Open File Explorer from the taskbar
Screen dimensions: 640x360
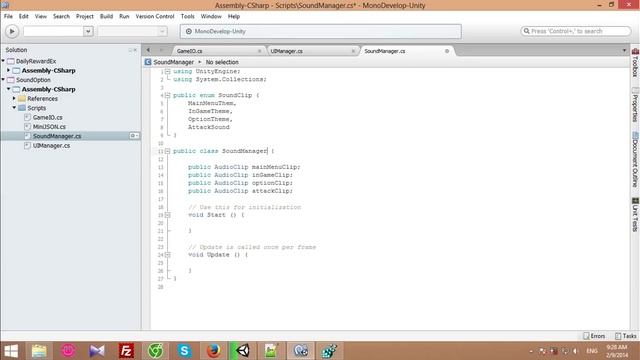(x=39, y=351)
